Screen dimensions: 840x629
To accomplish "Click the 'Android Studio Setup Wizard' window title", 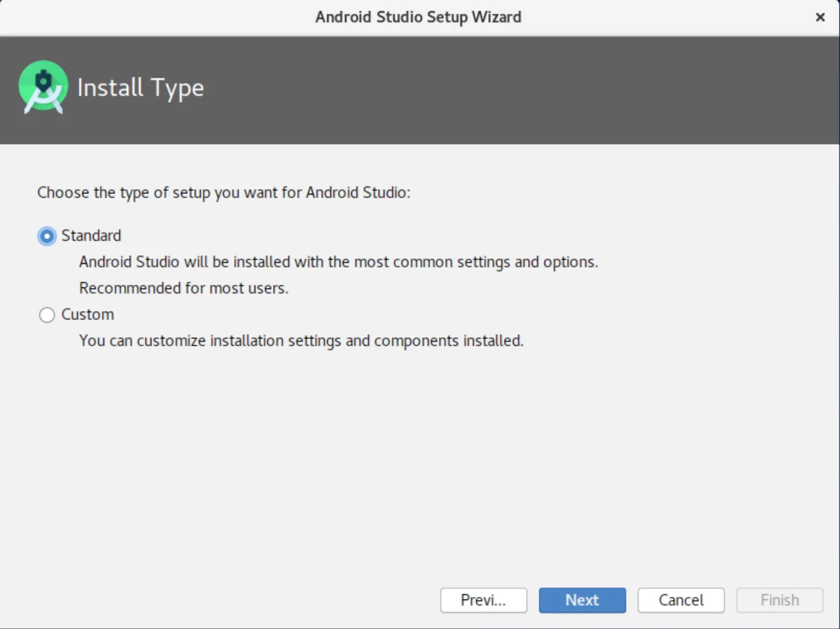I will point(418,17).
